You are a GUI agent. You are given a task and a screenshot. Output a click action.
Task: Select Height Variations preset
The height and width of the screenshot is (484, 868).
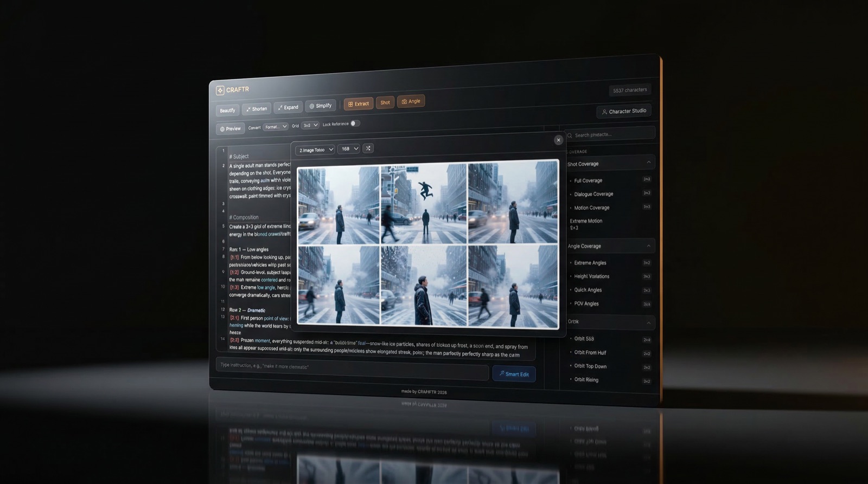point(591,276)
